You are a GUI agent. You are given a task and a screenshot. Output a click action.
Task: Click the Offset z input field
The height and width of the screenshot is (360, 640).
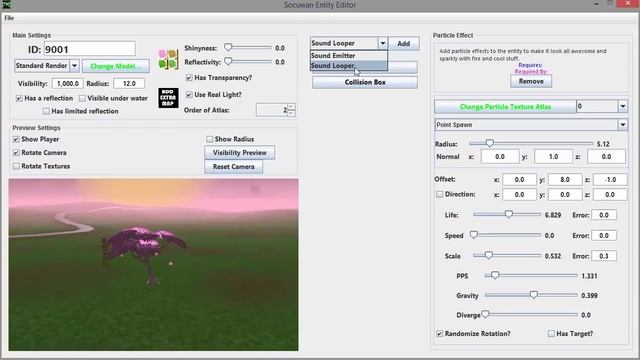(610, 180)
